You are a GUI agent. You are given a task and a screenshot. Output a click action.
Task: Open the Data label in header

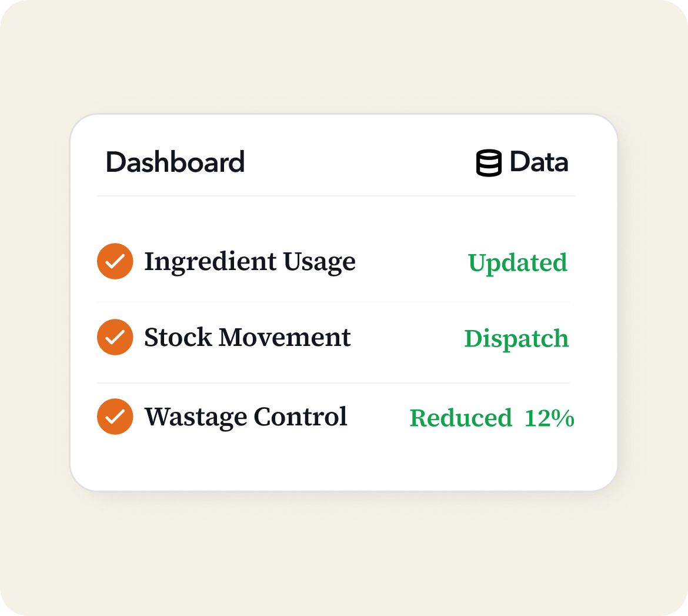pyautogui.click(x=539, y=162)
